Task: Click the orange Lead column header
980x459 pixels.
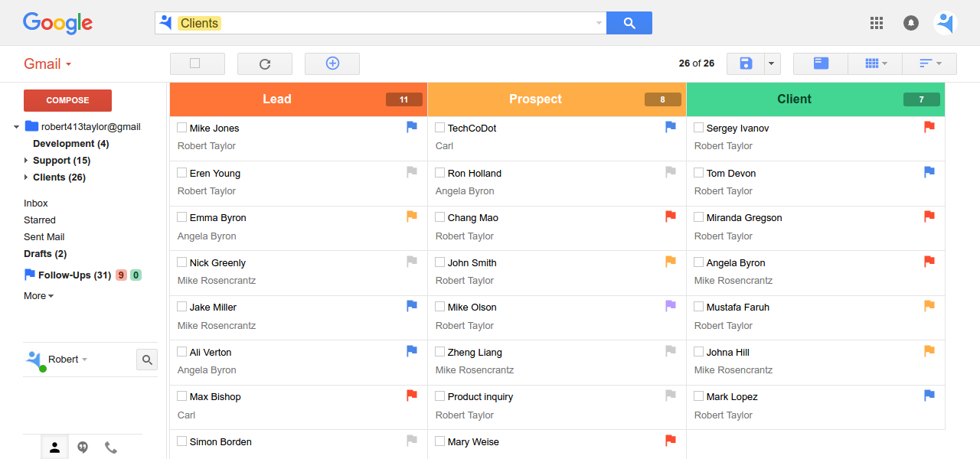Action: click(299, 99)
